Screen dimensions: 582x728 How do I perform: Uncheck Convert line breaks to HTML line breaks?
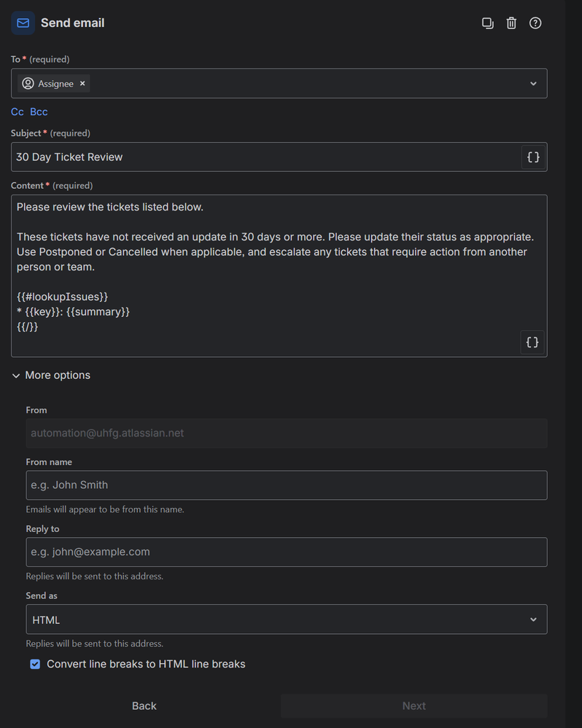point(35,664)
